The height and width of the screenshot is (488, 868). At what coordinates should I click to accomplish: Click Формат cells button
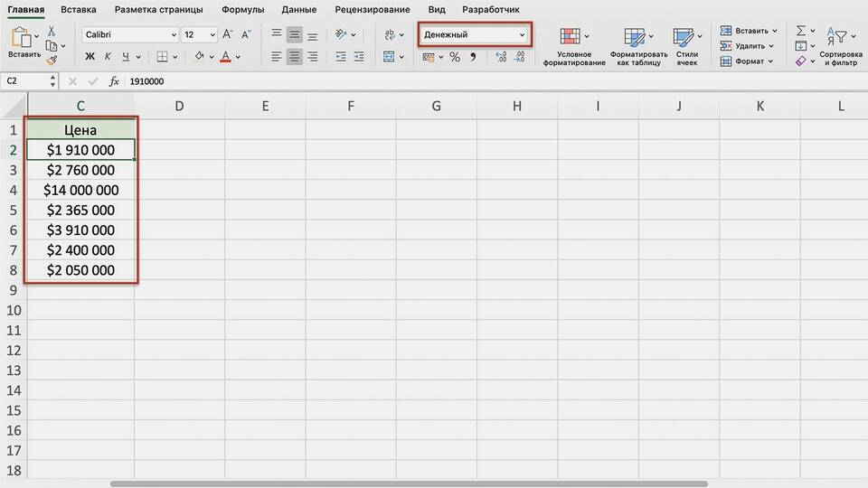[x=746, y=61]
